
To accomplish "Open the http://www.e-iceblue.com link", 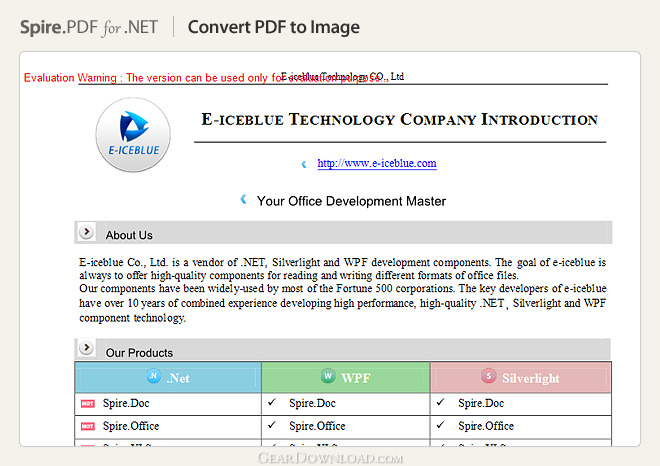I will (377, 163).
